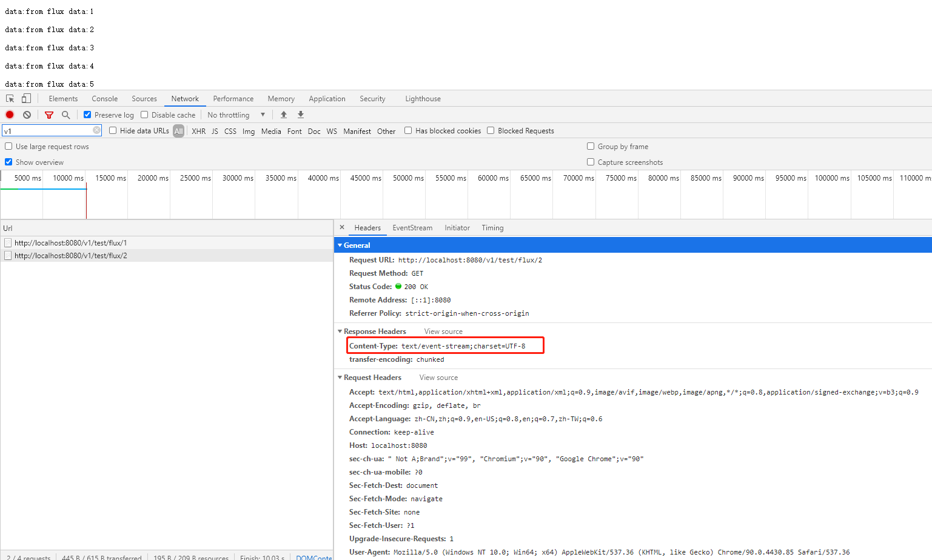
Task: Filter requests by JS
Action: click(215, 131)
